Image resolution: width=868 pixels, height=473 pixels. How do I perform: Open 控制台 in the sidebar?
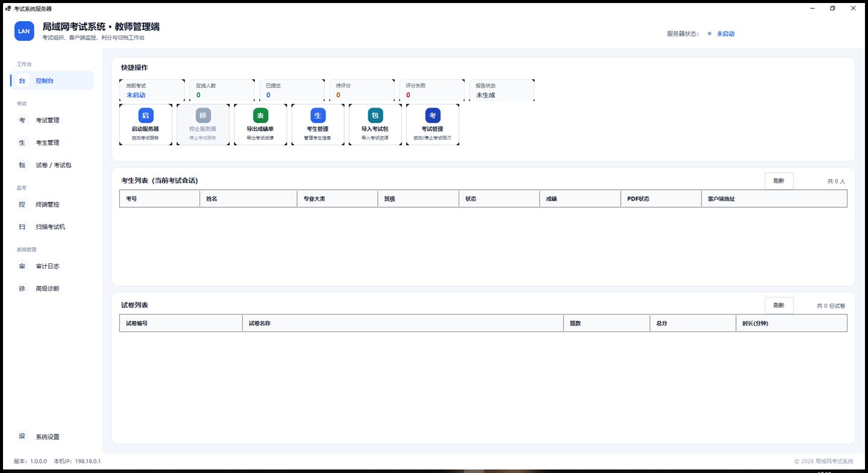coord(52,81)
